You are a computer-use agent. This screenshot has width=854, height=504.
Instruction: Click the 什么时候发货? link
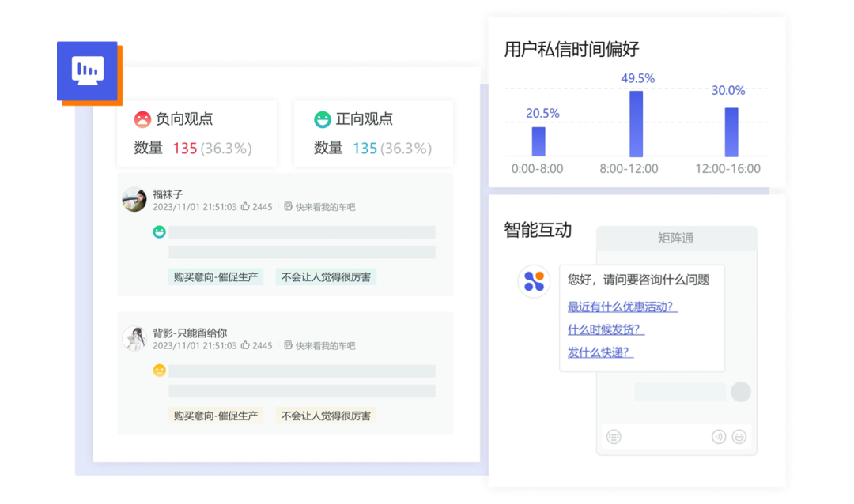pyautogui.click(x=606, y=330)
